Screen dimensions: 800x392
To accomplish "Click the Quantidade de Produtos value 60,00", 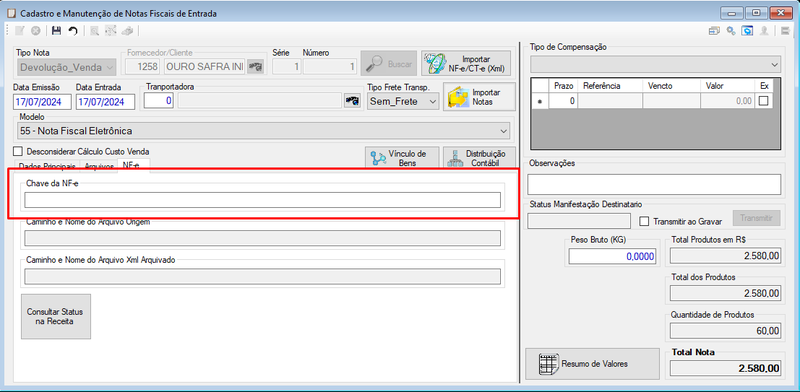I will [725, 331].
